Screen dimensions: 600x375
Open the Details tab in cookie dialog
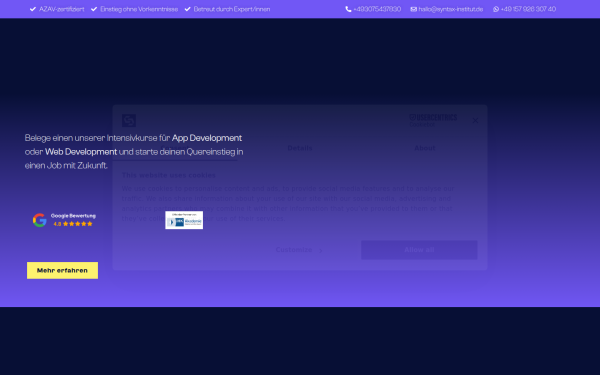point(300,148)
